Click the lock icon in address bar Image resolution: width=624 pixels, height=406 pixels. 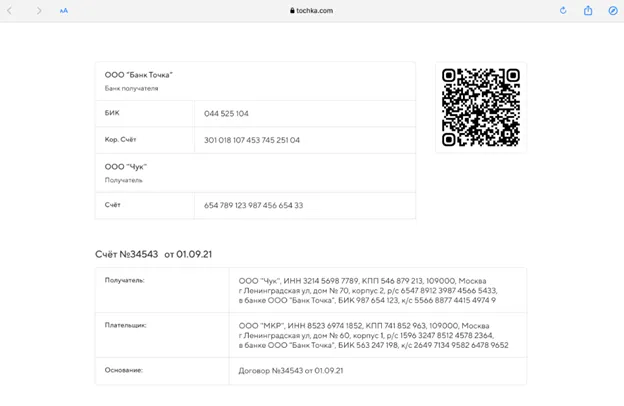tap(292, 11)
